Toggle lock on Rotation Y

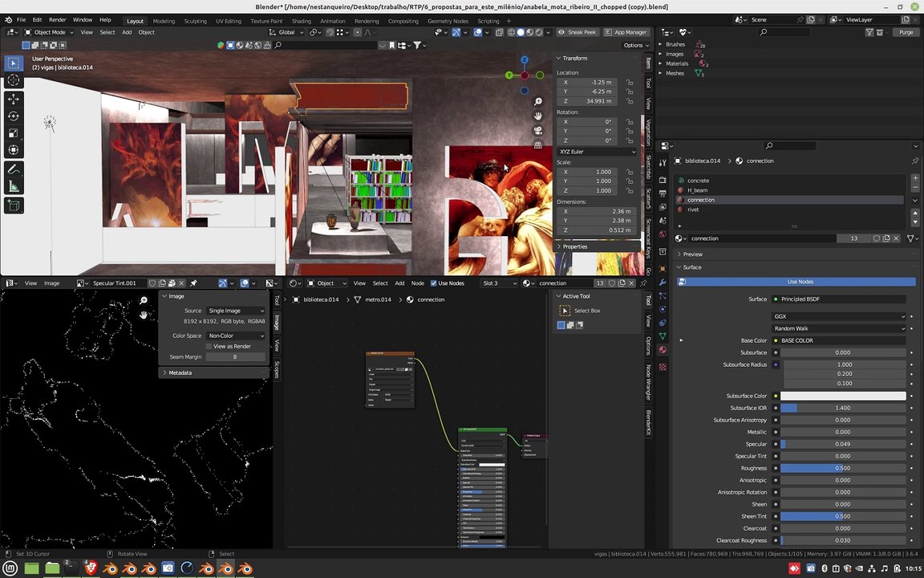pos(630,132)
